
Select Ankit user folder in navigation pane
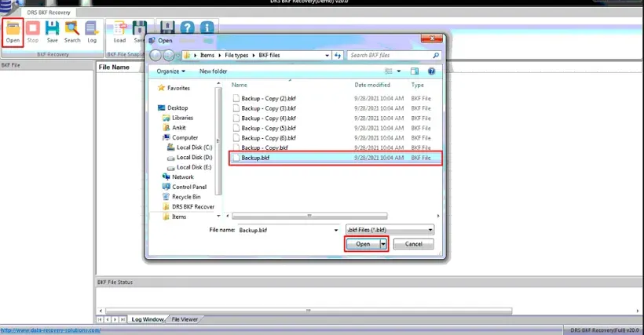(174, 128)
